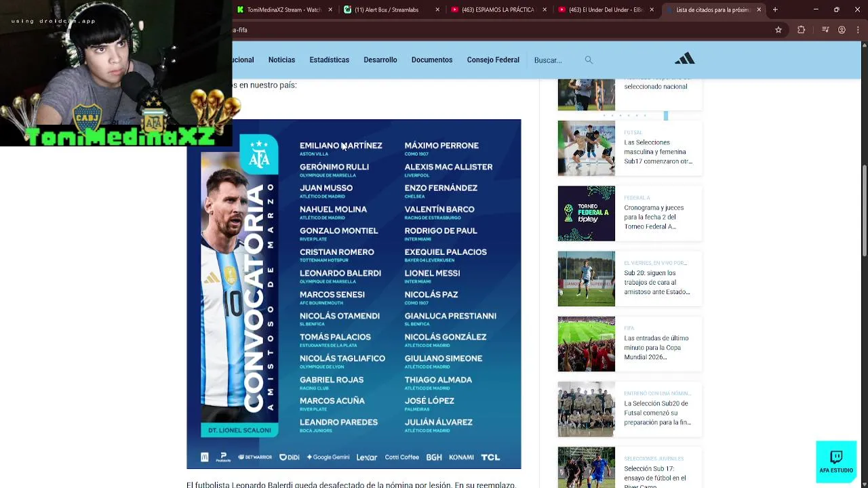Open the Consejo Federal menu item
868x488 pixels.
tap(493, 60)
